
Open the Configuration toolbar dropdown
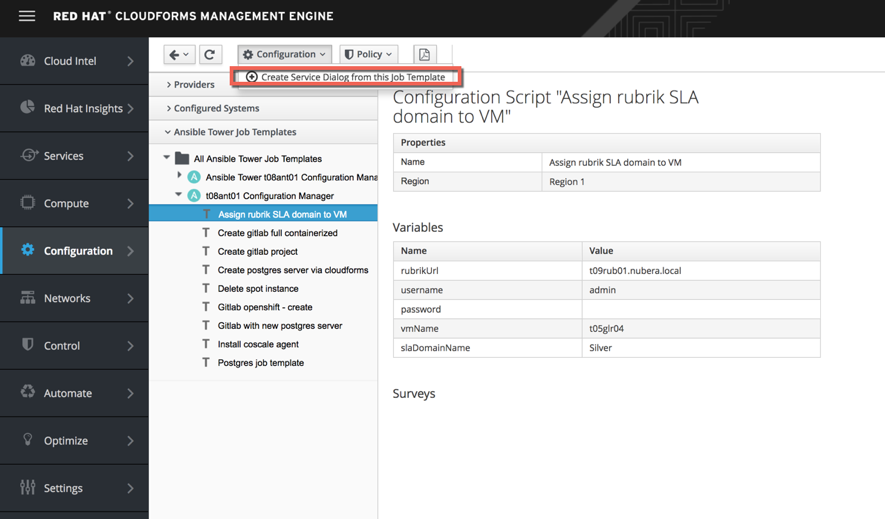(284, 54)
